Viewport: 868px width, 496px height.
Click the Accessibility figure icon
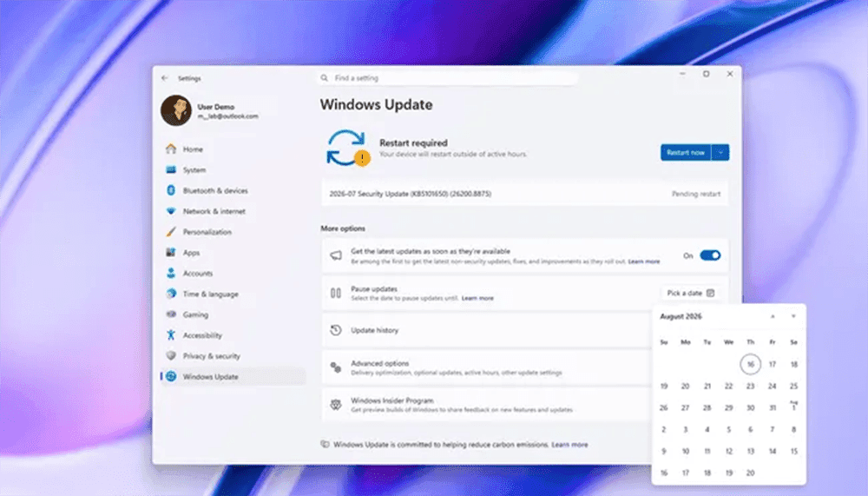[171, 334]
